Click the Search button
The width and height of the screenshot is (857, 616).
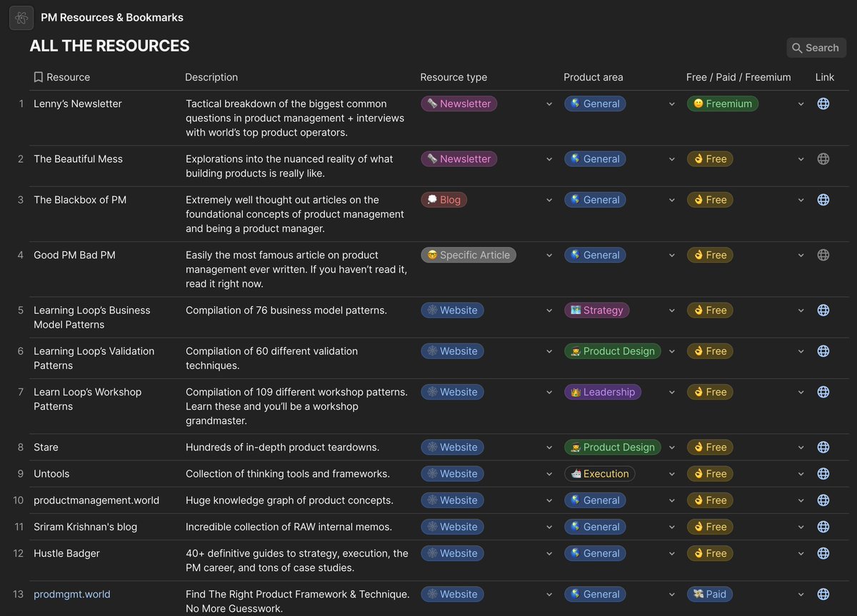(816, 47)
